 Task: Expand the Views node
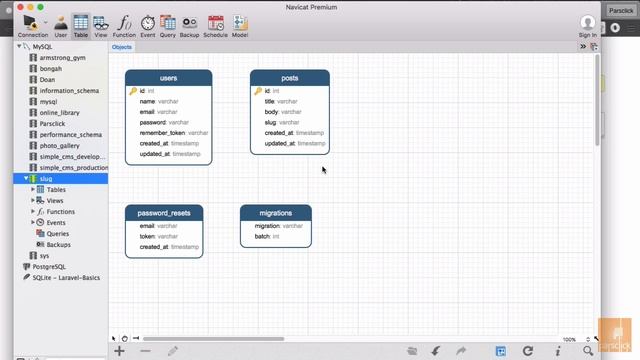click(33, 200)
